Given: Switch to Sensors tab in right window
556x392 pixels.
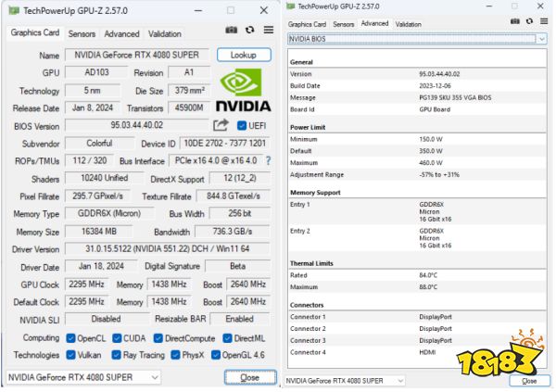Looking at the screenshot, I should [x=344, y=24].
